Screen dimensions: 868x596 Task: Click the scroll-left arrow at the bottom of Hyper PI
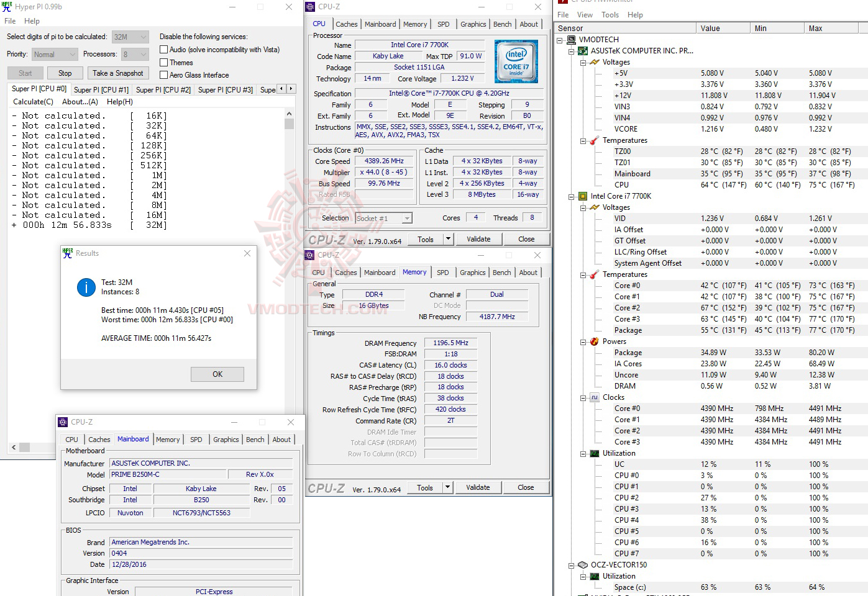coord(14,447)
